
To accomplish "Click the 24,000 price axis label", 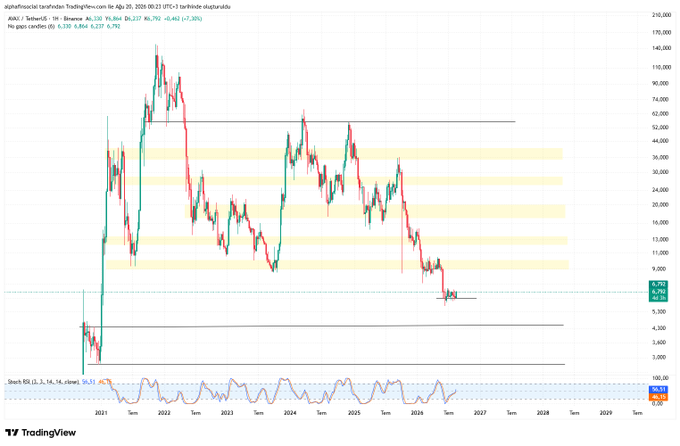I will click(x=660, y=190).
